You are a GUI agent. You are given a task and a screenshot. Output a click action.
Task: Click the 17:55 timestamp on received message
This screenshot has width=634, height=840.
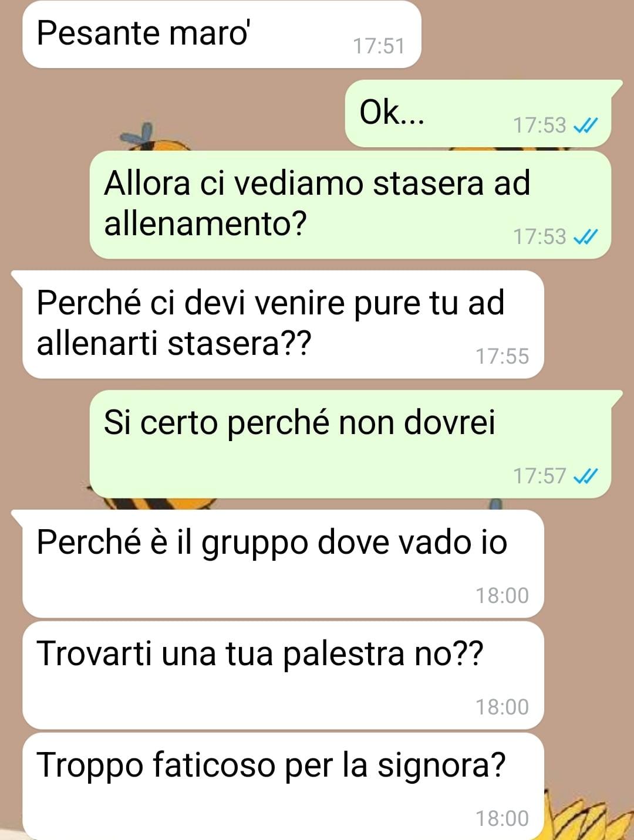point(502,356)
